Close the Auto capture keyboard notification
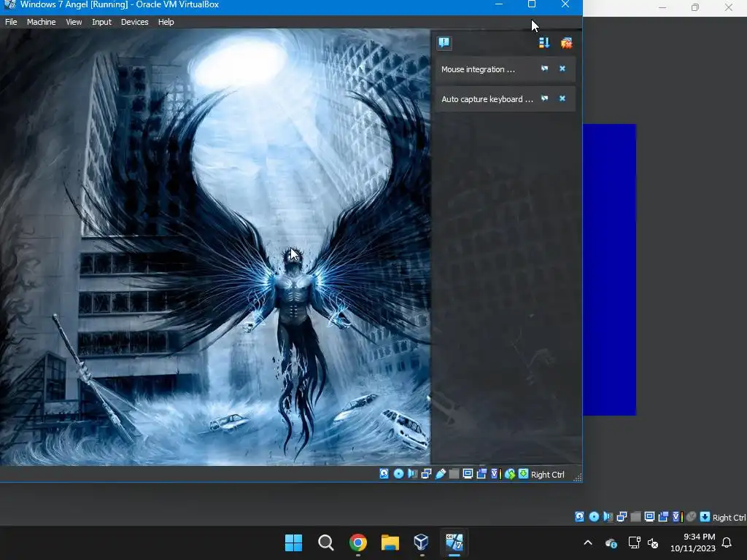This screenshot has width=747, height=560. (x=562, y=98)
